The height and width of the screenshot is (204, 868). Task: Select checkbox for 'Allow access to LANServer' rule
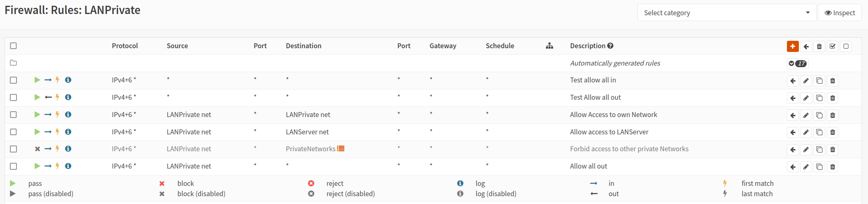(14, 132)
